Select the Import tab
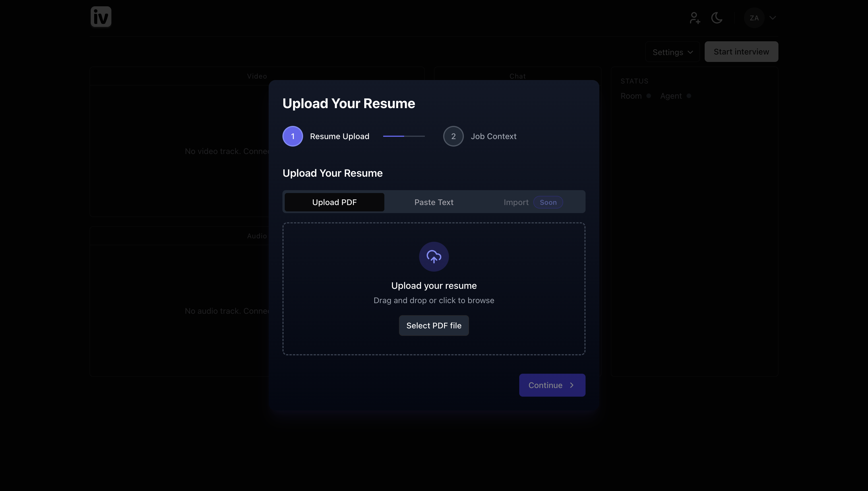 point(516,202)
